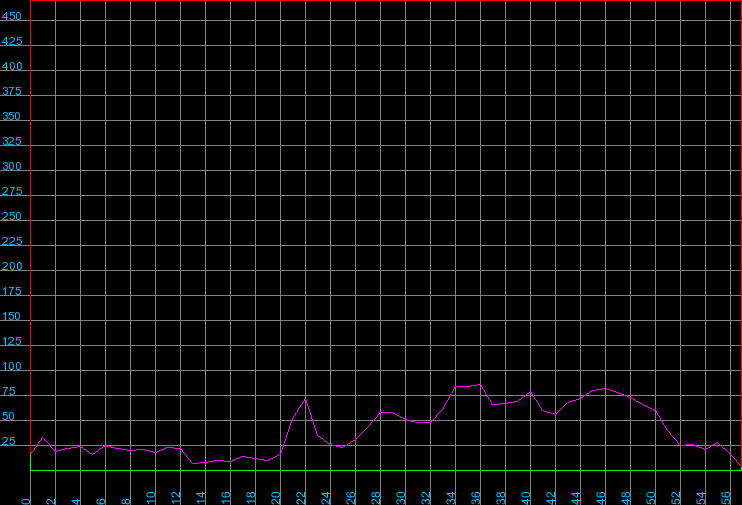The image size is (742, 505).
Task: Click the magenta line's sharp peak above 22
Action: 305,399
